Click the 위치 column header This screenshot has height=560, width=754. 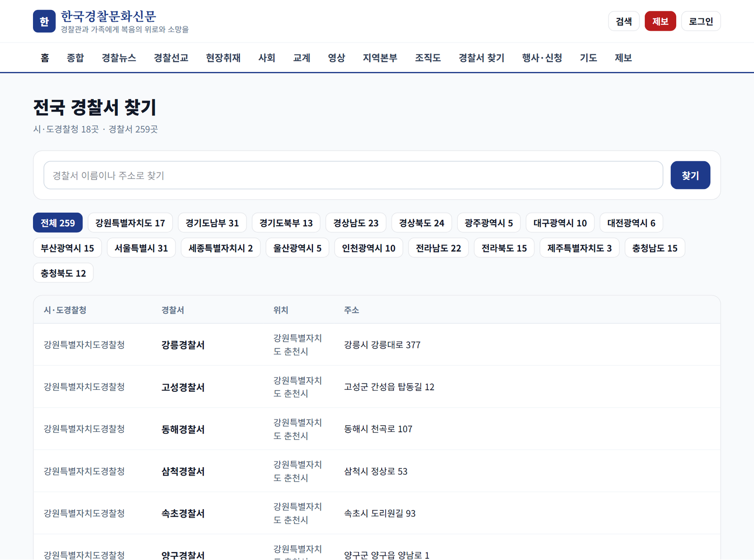(x=281, y=310)
